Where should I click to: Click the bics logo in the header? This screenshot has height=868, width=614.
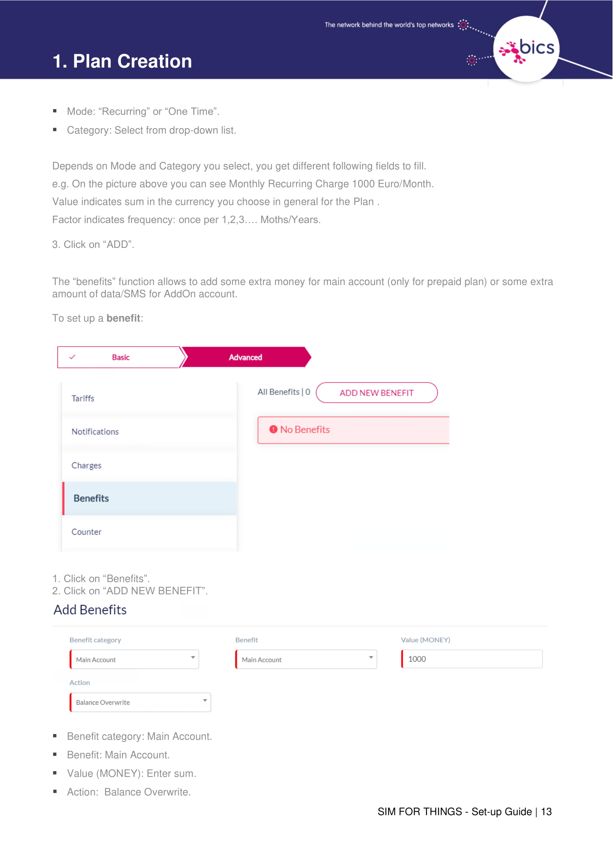pos(527,49)
